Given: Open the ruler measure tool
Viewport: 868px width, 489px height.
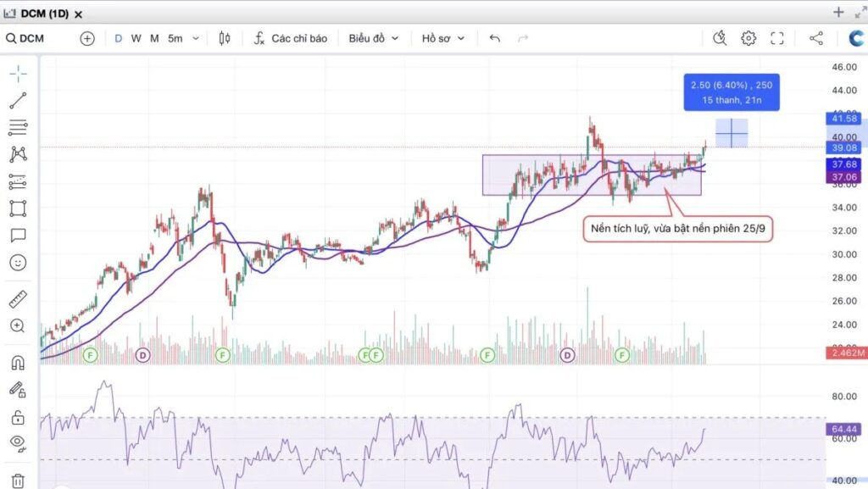Looking at the screenshot, I should tap(18, 299).
